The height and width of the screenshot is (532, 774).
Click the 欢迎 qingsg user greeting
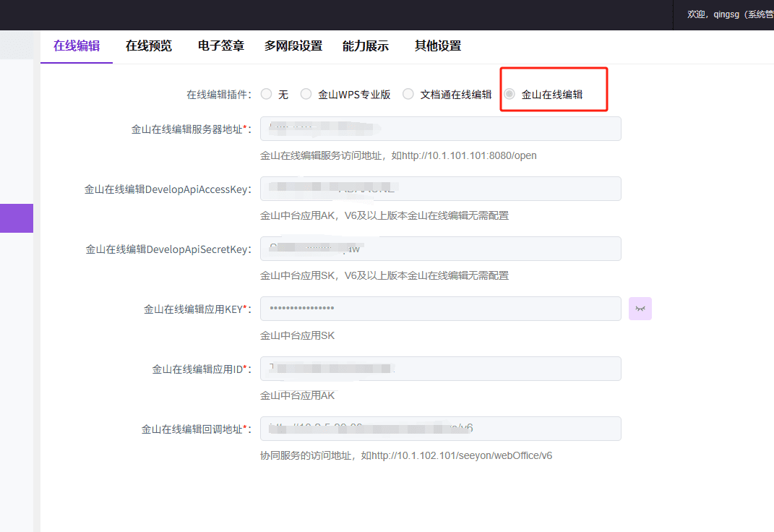point(730,14)
